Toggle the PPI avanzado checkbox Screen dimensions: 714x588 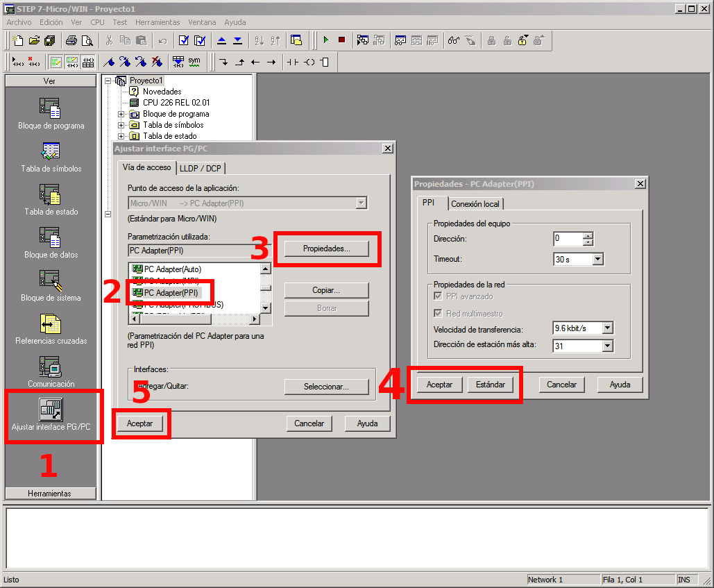tap(438, 296)
